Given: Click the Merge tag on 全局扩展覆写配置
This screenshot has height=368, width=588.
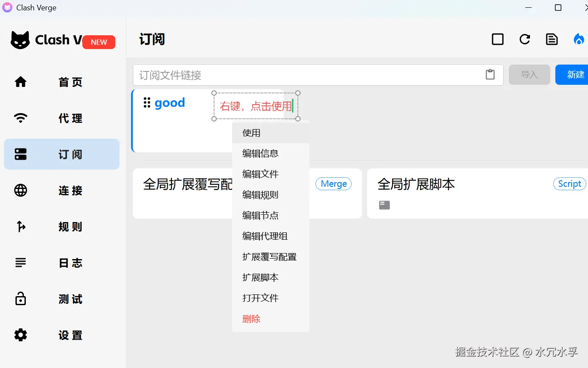Looking at the screenshot, I should (334, 184).
